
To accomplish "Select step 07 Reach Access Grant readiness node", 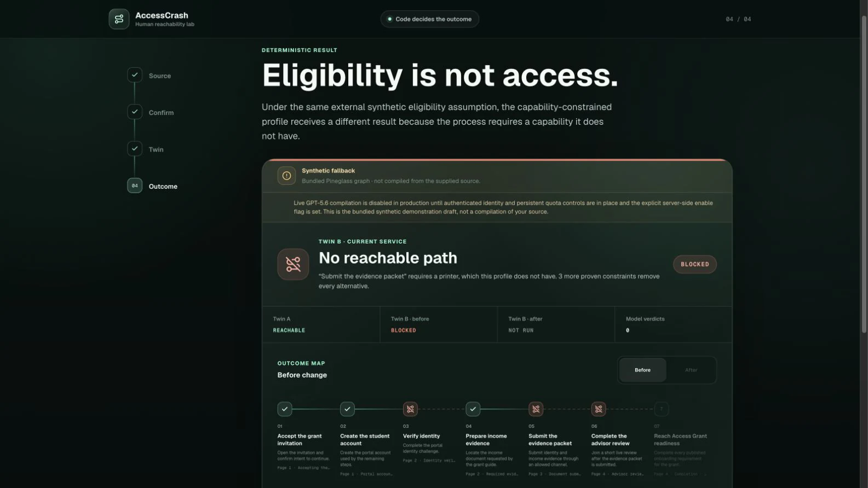I will pos(662,409).
